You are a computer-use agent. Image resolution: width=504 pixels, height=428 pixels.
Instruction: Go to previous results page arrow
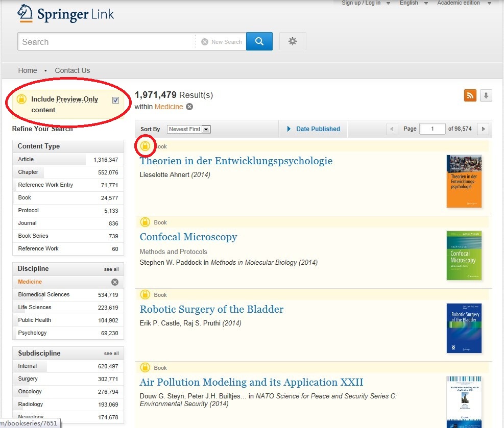(x=392, y=129)
